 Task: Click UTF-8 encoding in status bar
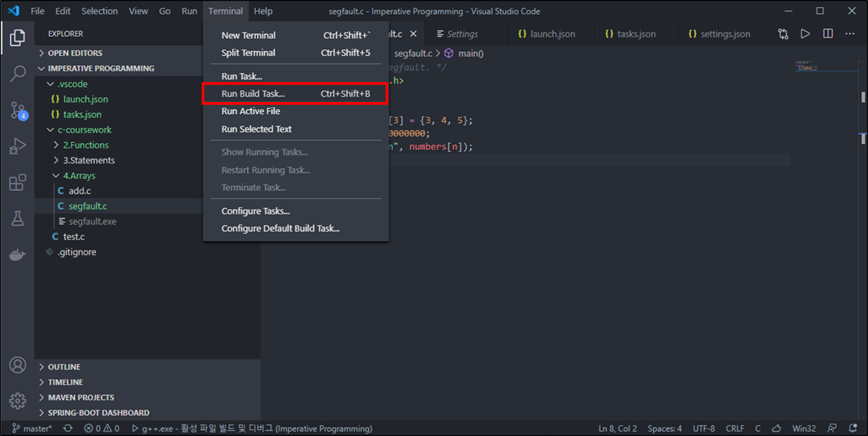point(703,428)
